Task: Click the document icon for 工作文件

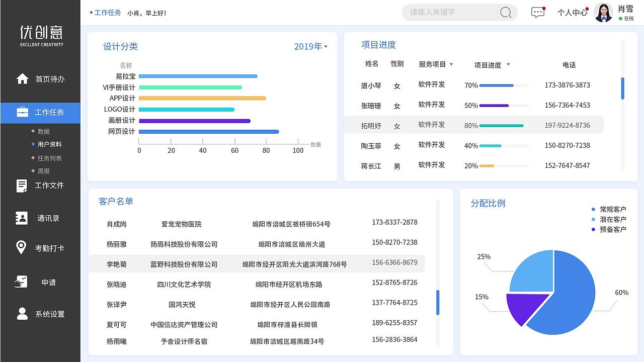Action: 22,186
